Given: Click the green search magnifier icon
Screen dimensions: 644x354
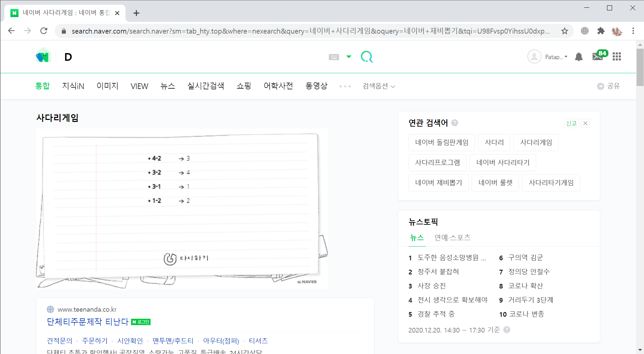Looking at the screenshot, I should 367,57.
